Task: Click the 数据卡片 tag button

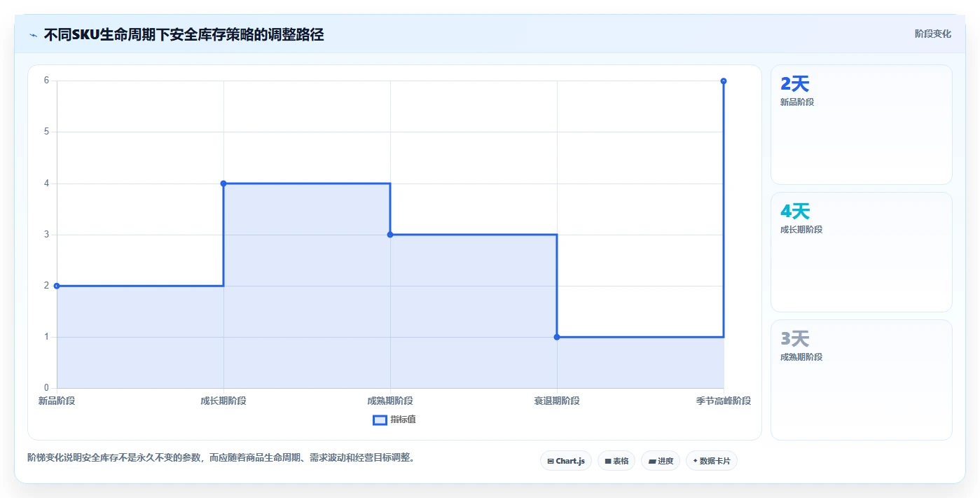Action: (x=712, y=461)
